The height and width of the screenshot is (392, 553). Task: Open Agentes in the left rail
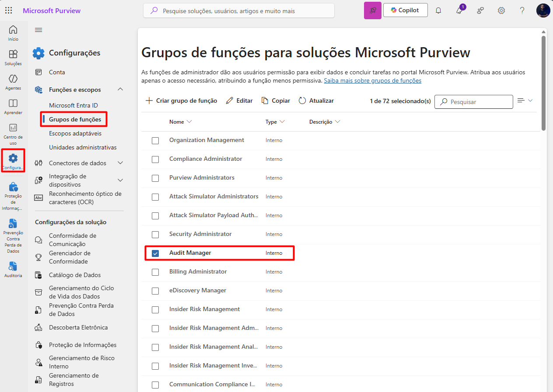[x=13, y=82]
